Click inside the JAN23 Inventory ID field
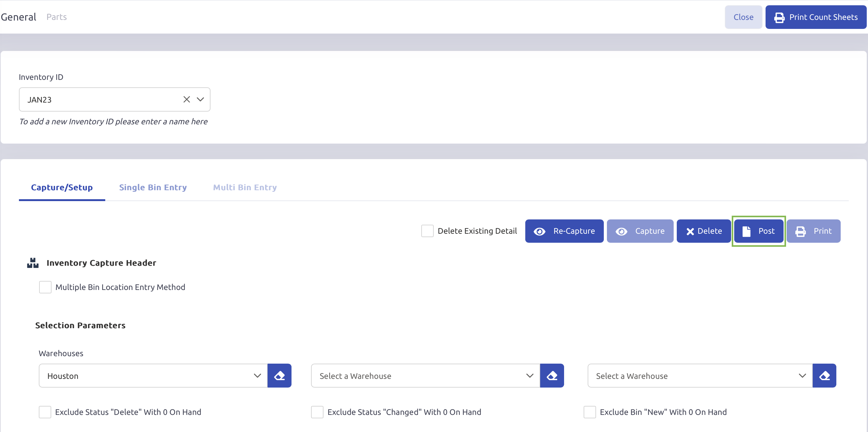Viewport: 868px width, 432px height. 101,99
